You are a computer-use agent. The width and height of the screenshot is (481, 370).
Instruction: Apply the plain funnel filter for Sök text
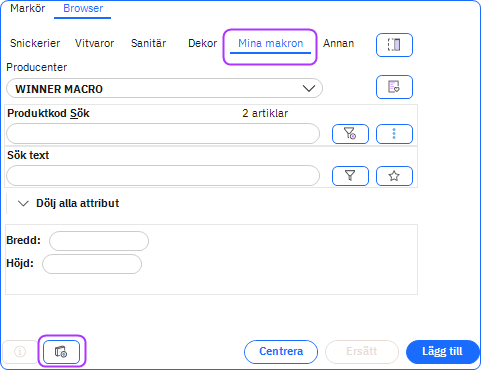pos(350,176)
